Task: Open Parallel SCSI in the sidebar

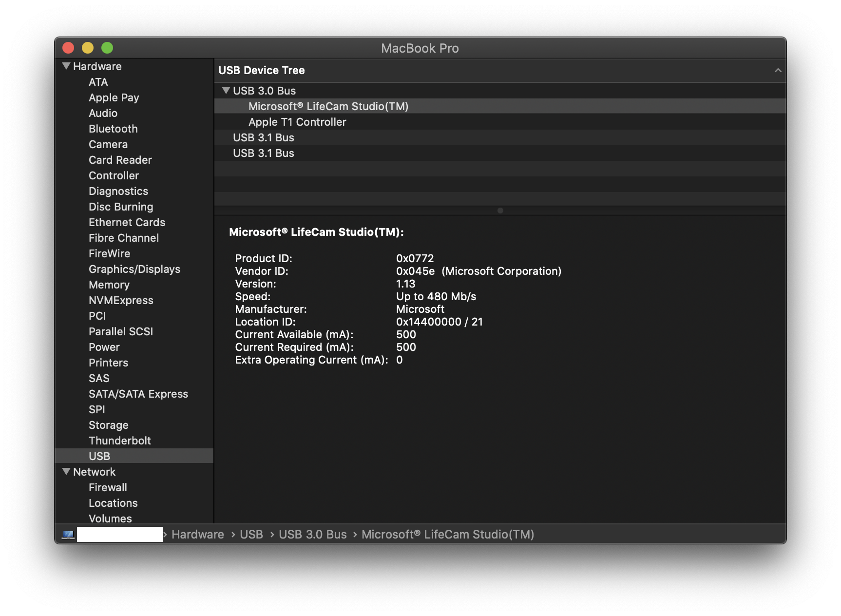Action: click(121, 331)
